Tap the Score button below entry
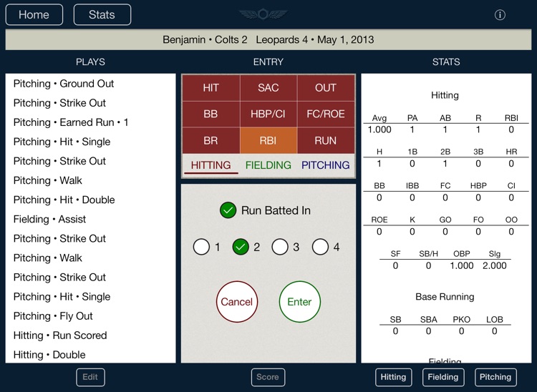537x392 pixels. [268, 377]
